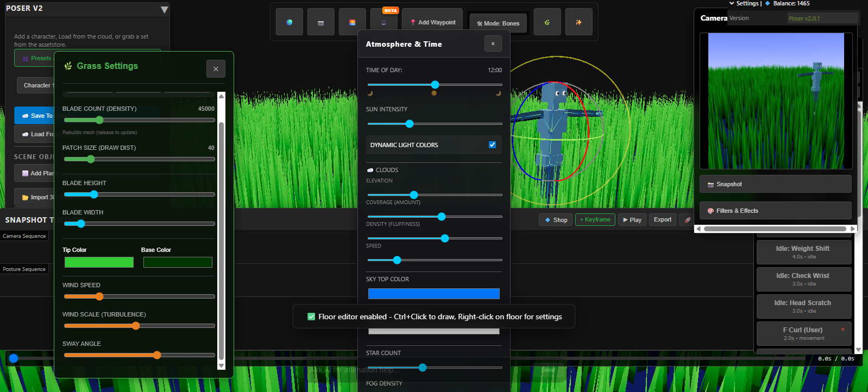Toggle the Dynamic Light Colors checkbox

(492, 145)
